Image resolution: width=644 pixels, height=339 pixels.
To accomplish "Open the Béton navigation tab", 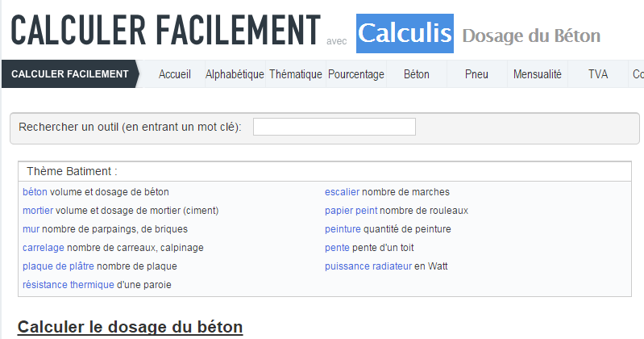I will coord(417,74).
